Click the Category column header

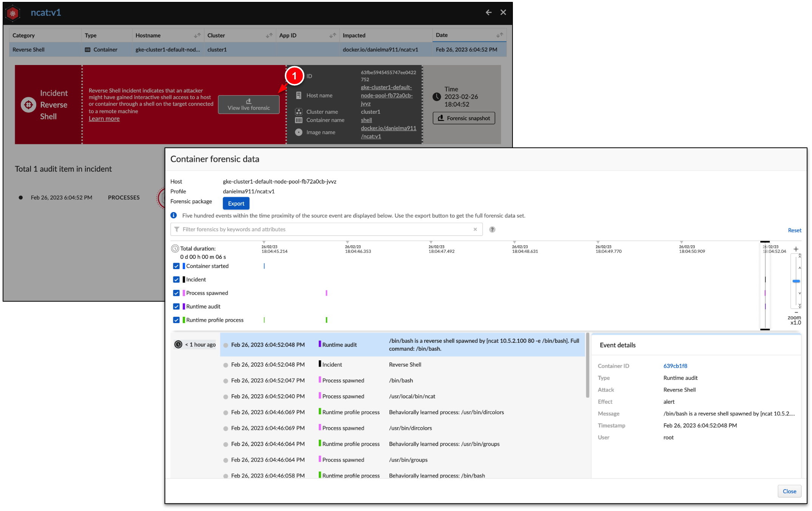point(23,35)
